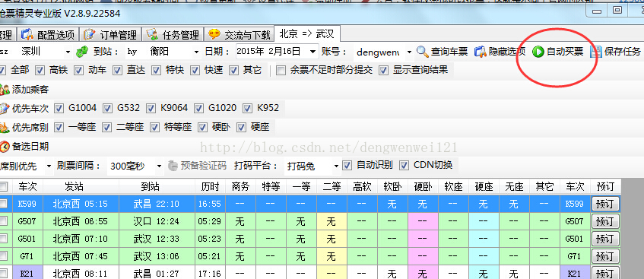Click the 交流与下载 chat bubble icon
Screen dimensions: 644x279
coord(214,34)
